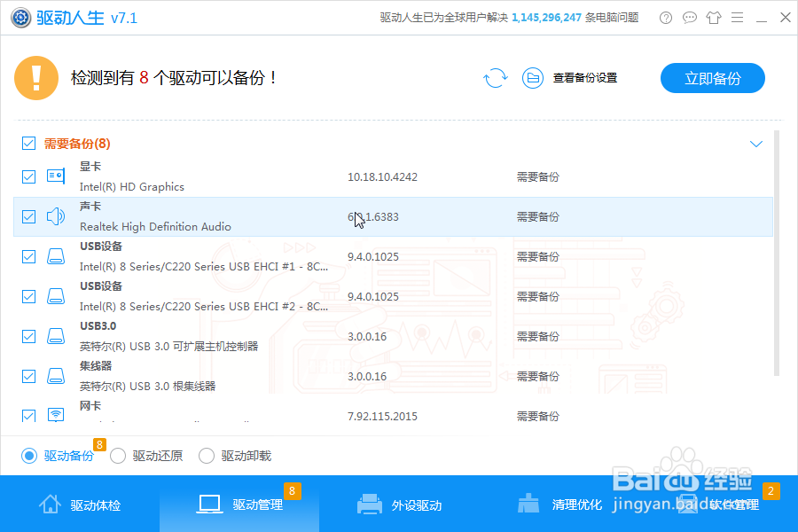Screen dimensions: 798x532
Task: Select the Realtek High Definition Audio row
Action: coord(393,217)
